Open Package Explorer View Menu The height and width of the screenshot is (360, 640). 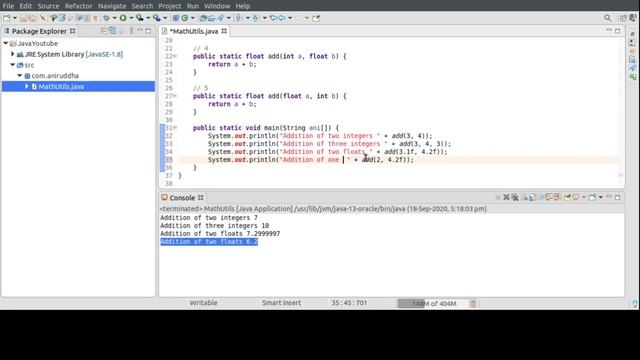[x=131, y=31]
